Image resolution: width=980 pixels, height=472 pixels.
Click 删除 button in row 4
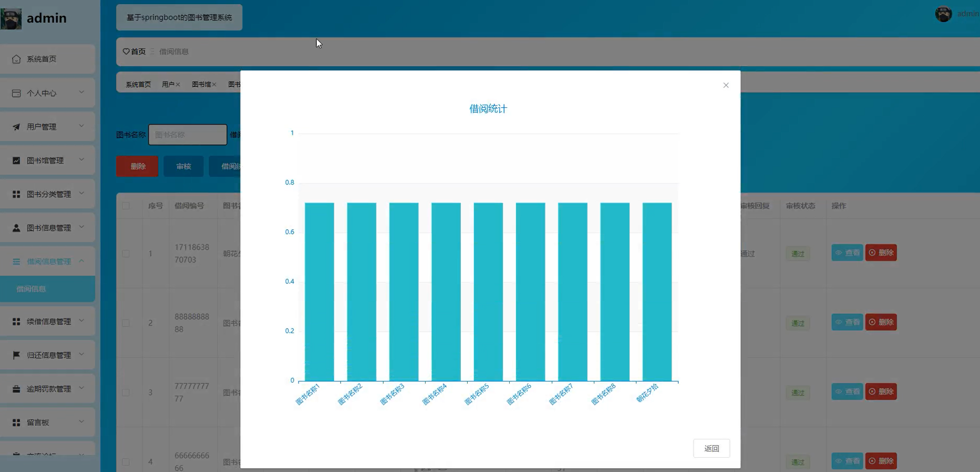pos(881,461)
